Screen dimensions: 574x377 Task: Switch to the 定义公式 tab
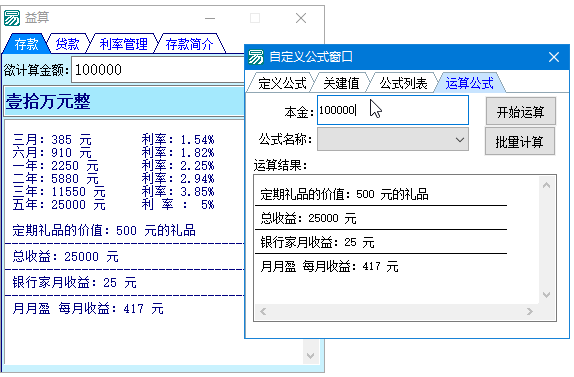click(282, 83)
